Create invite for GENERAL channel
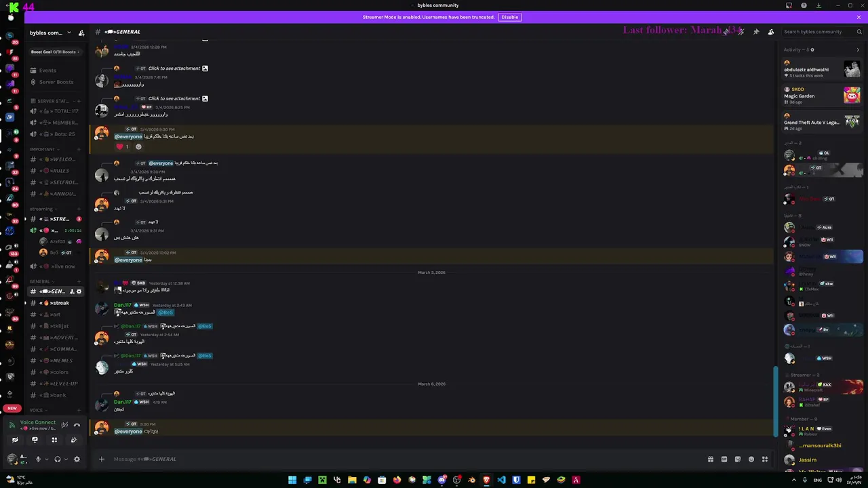Viewport: 868px width, 488px height. click(x=72, y=291)
